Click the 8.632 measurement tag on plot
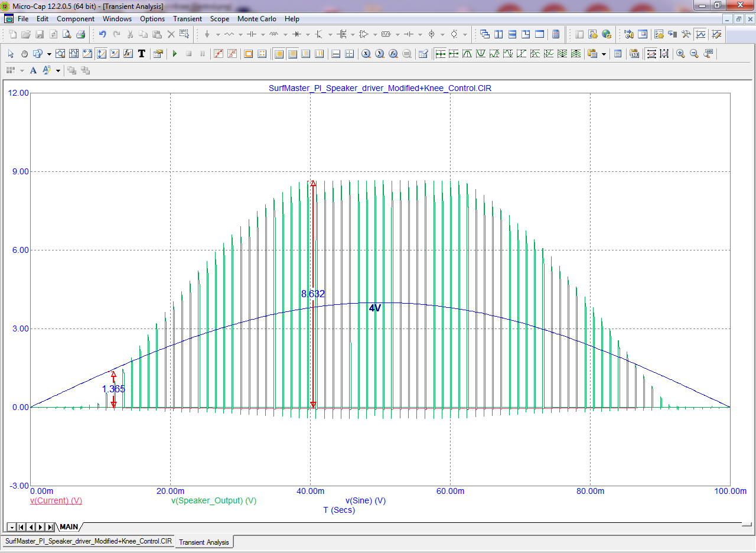Viewport: 756px width, 553px height. pyautogui.click(x=313, y=294)
